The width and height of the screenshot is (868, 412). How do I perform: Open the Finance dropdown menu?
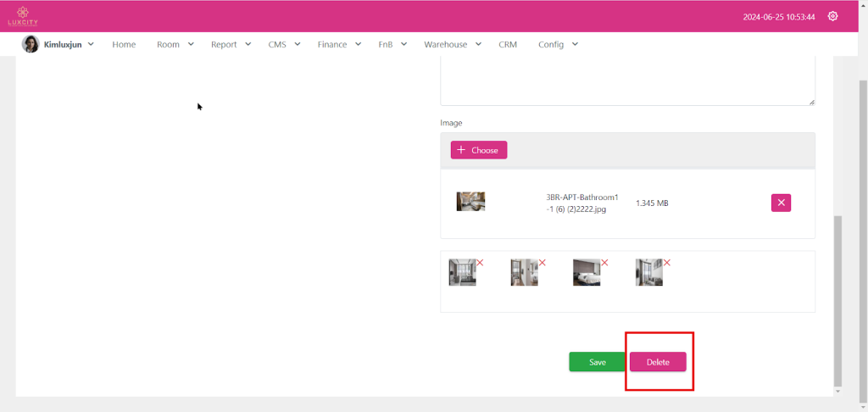(x=341, y=44)
